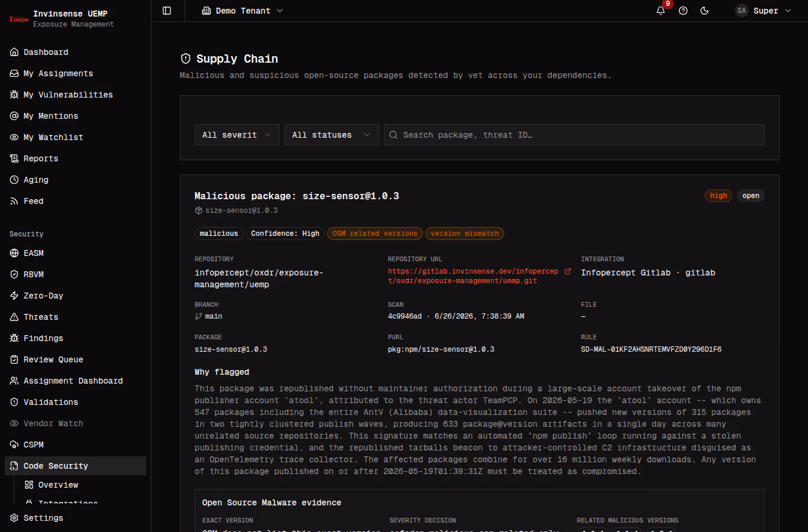Open the help question-mark icon
Viewport: 808px width, 532px height.
pyautogui.click(x=683, y=11)
